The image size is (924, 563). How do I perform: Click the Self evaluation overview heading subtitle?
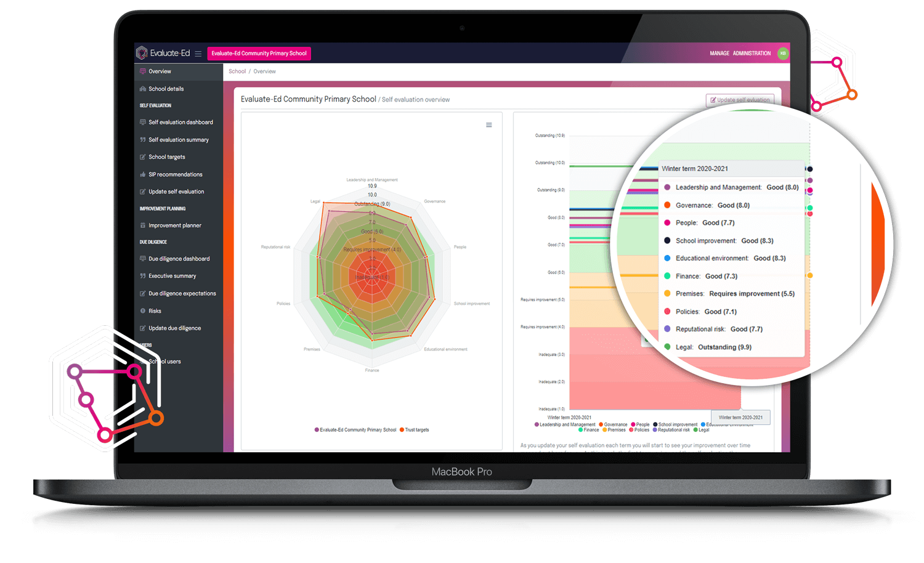click(x=416, y=100)
